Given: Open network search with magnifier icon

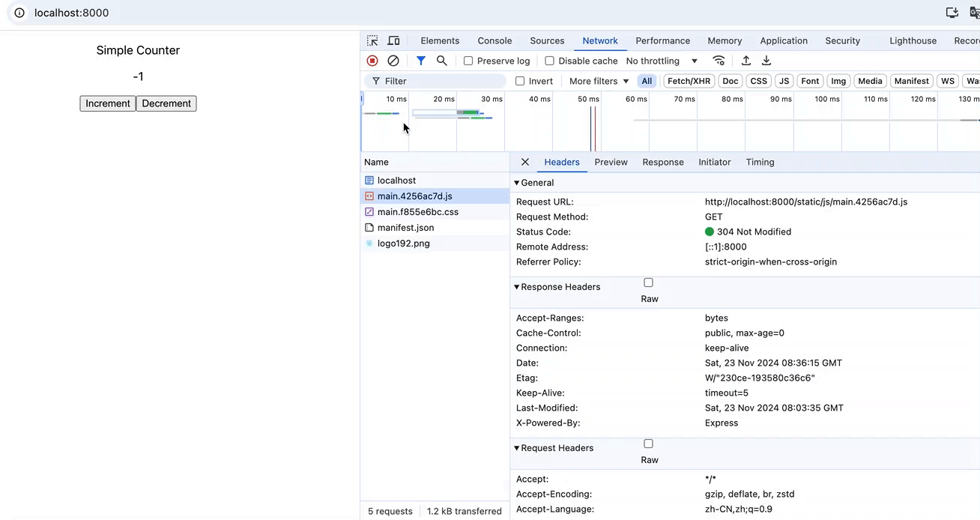Looking at the screenshot, I should [442, 61].
